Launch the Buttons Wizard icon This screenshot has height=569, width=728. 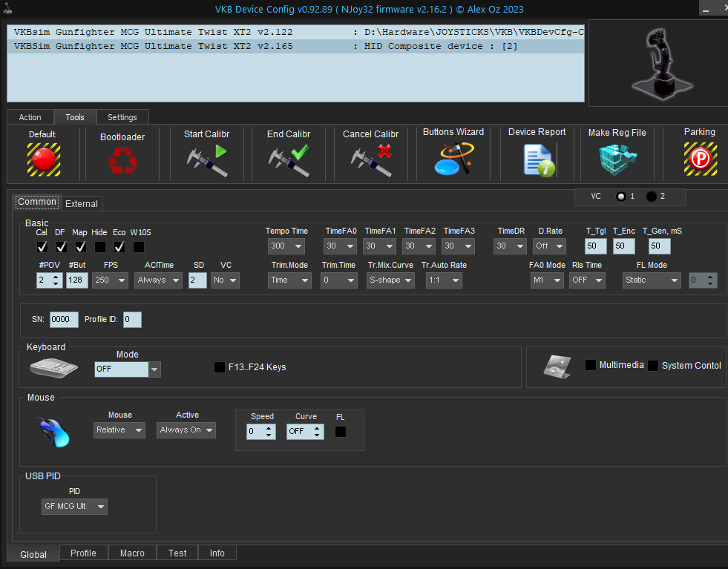pos(454,159)
